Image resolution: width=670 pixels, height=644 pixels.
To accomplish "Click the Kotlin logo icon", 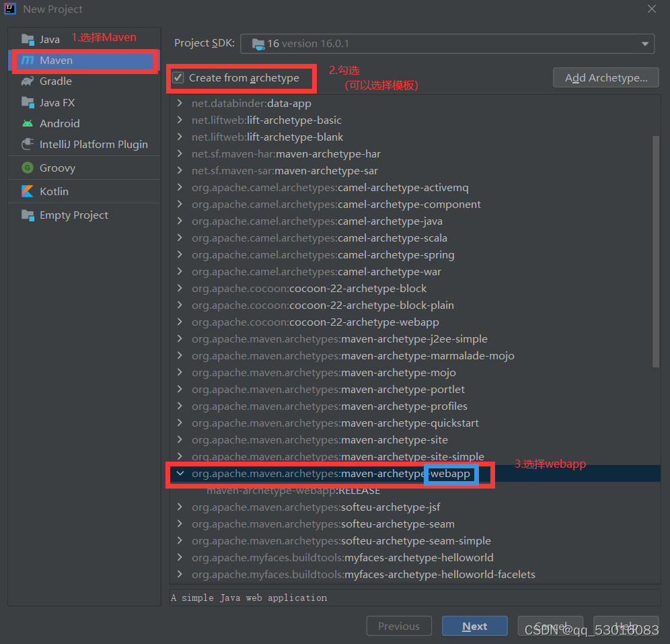I will [28, 191].
